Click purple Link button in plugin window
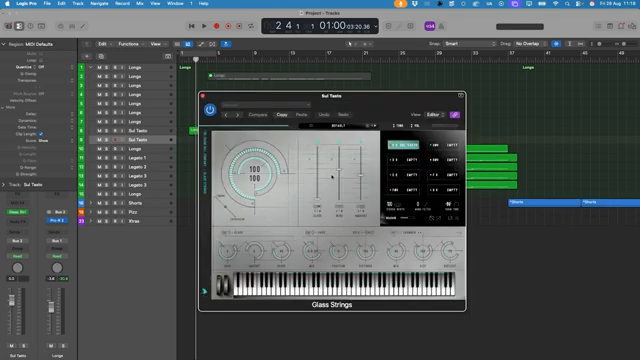 [455, 115]
